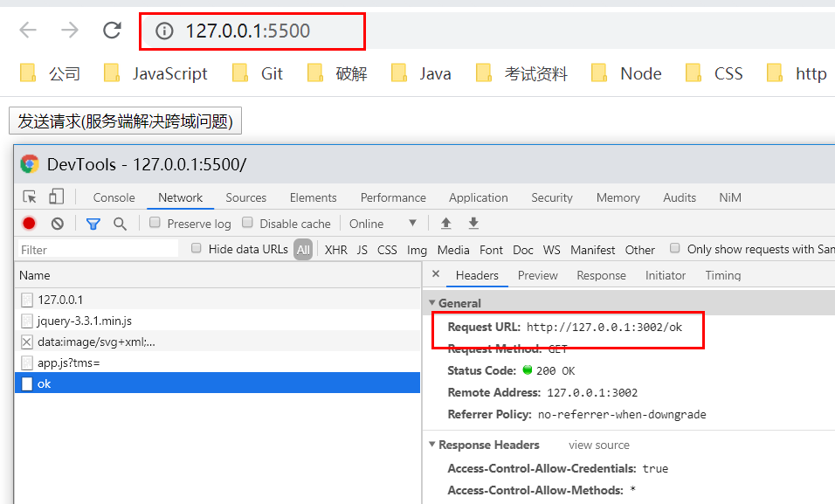The height and width of the screenshot is (504, 835).
Task: Toggle the device toolbar icon
Action: pos(56,197)
